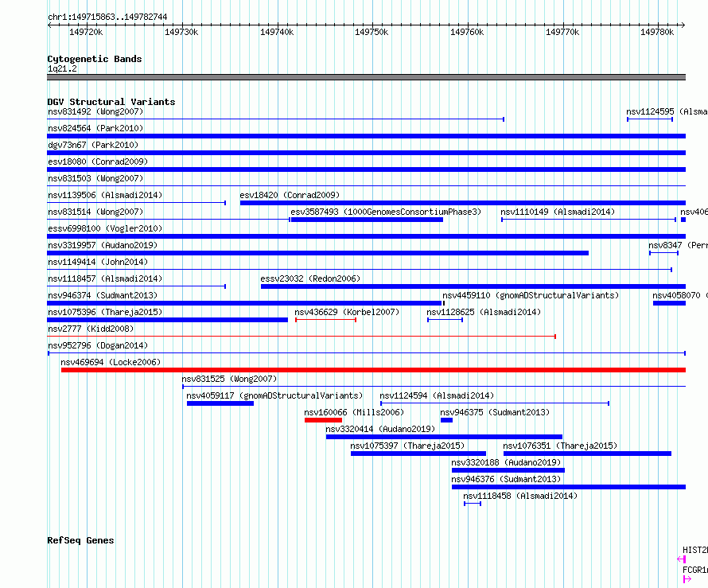Screen dimensions: 708x588
Task: Click nsv1075396 (Thareja2015) label
Action: (x=105, y=312)
